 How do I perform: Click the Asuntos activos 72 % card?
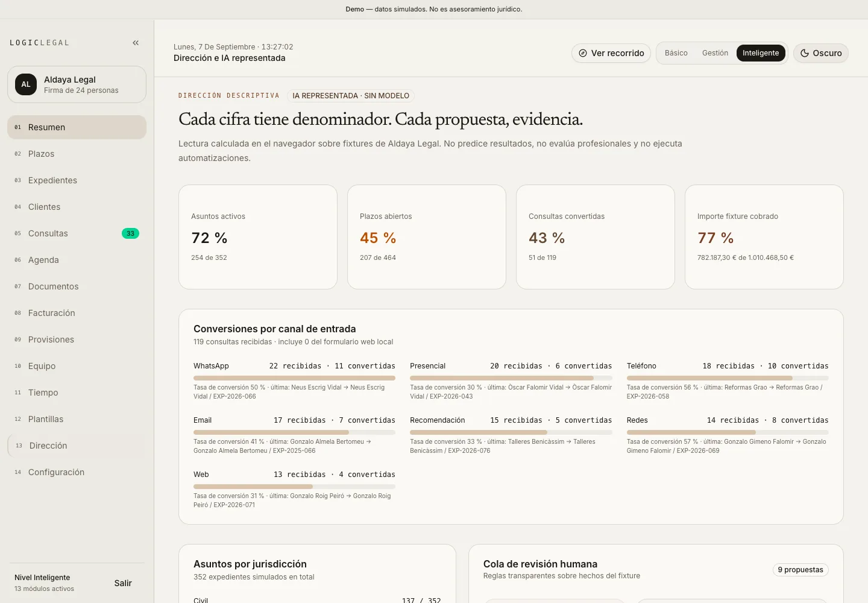pos(258,237)
